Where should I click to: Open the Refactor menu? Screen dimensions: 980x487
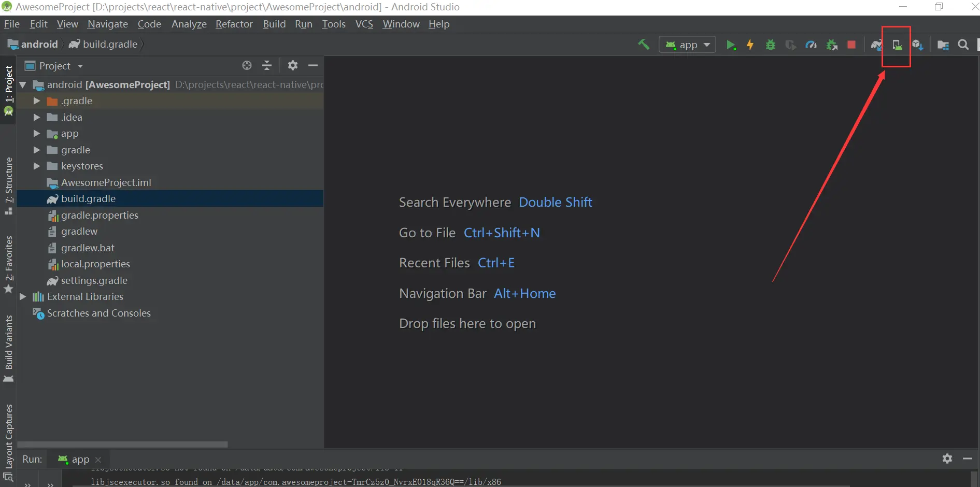pos(234,24)
